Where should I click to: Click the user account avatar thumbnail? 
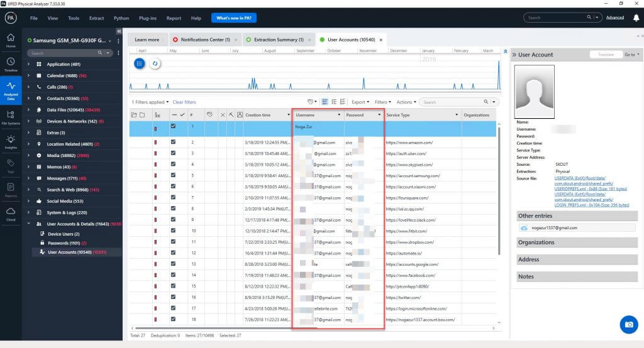(535, 92)
